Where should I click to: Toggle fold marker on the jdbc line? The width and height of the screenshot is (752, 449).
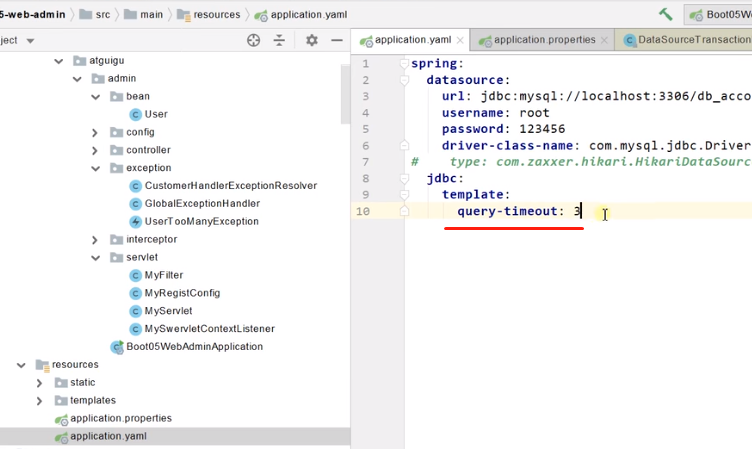pyautogui.click(x=404, y=178)
